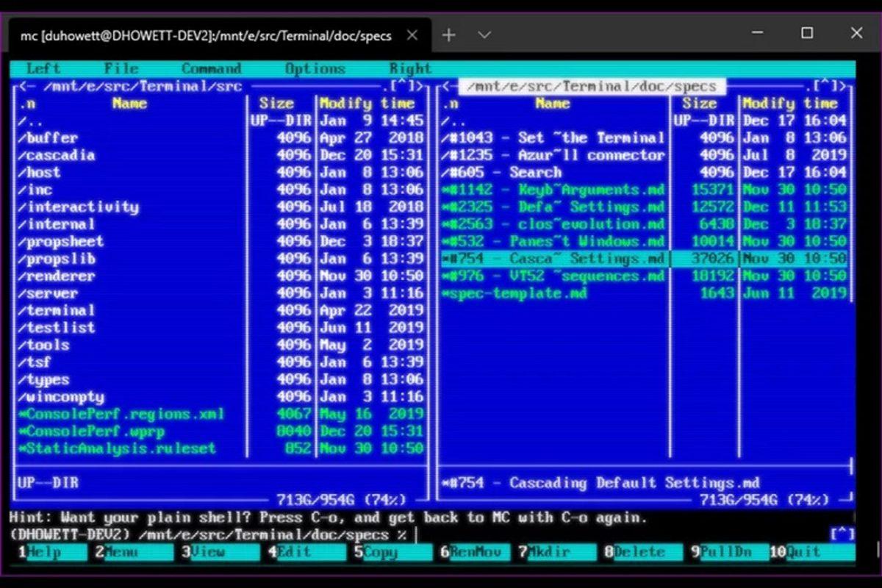Navigate back using the right panel's <- arrow
The image size is (882, 588).
tap(446, 86)
